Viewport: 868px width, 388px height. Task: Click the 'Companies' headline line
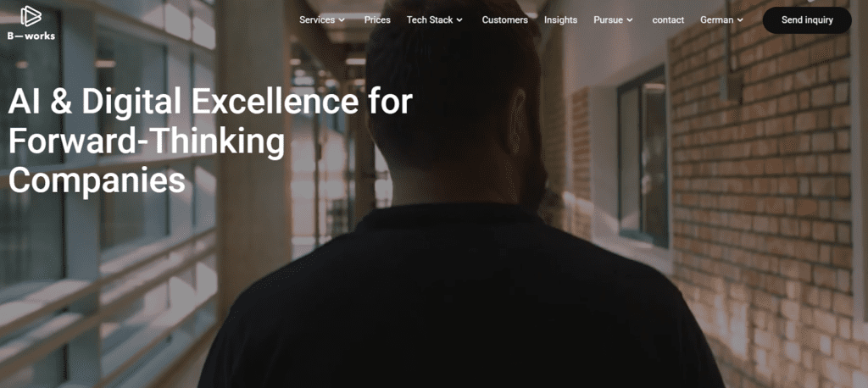97,180
